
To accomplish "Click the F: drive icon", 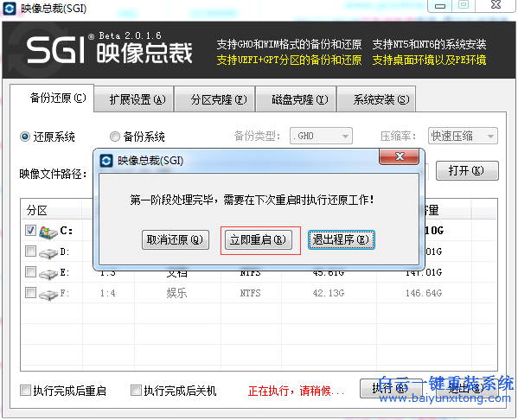I will click(x=48, y=294).
